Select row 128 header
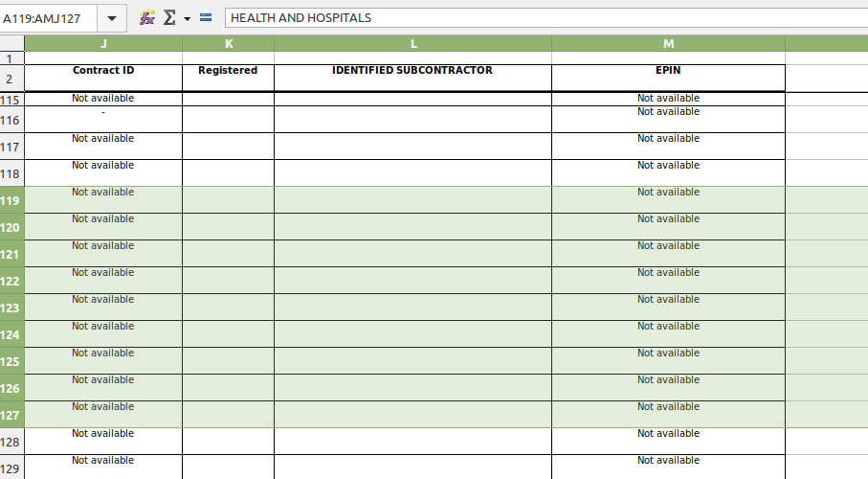 tap(11, 442)
